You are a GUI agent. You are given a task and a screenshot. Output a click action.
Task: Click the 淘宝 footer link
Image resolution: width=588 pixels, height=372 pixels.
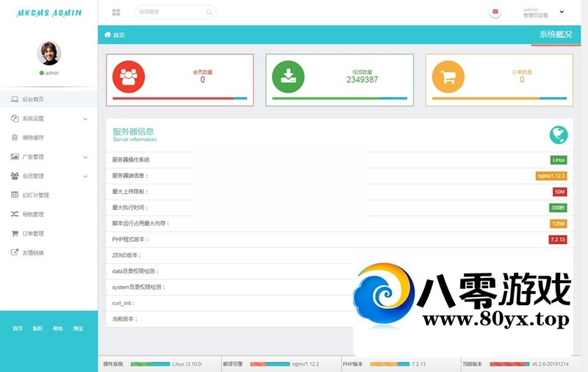point(78,328)
